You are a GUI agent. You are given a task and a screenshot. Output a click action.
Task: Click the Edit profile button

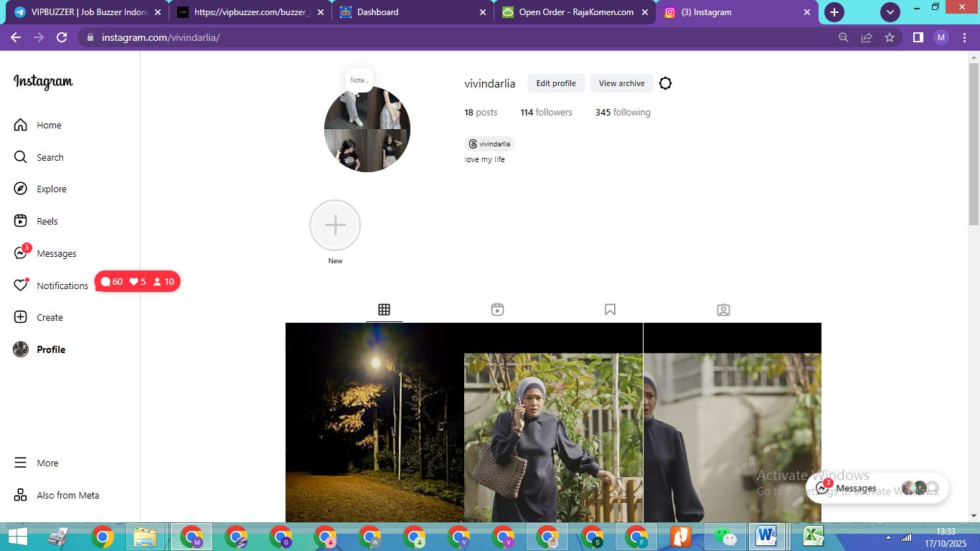[556, 83]
